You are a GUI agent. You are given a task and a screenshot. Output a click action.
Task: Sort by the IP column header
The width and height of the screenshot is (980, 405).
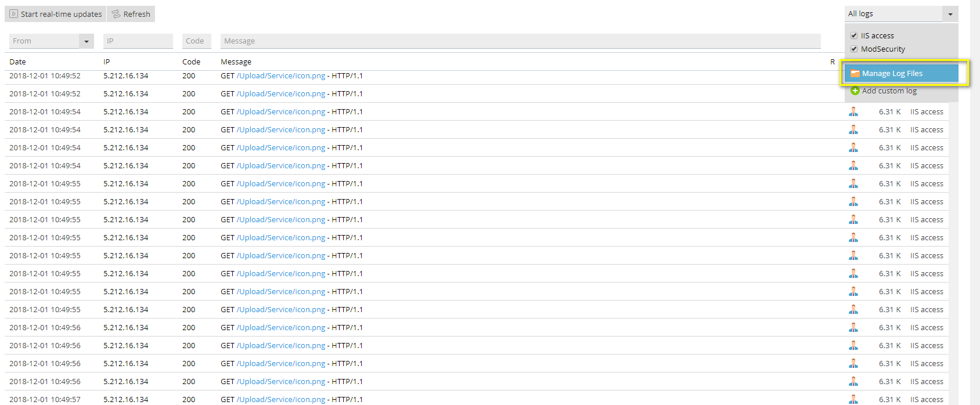point(106,62)
